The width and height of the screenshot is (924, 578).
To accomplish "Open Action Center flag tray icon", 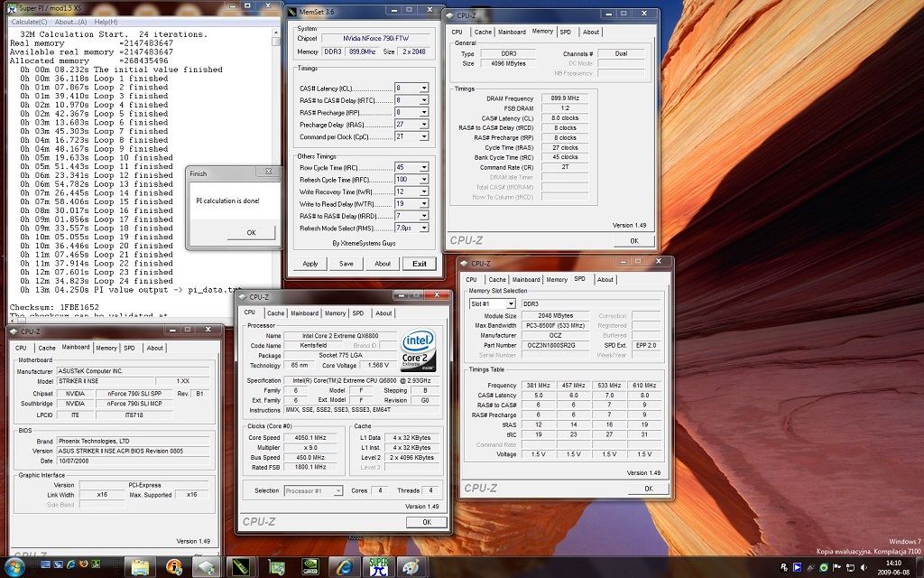I will click(x=836, y=567).
